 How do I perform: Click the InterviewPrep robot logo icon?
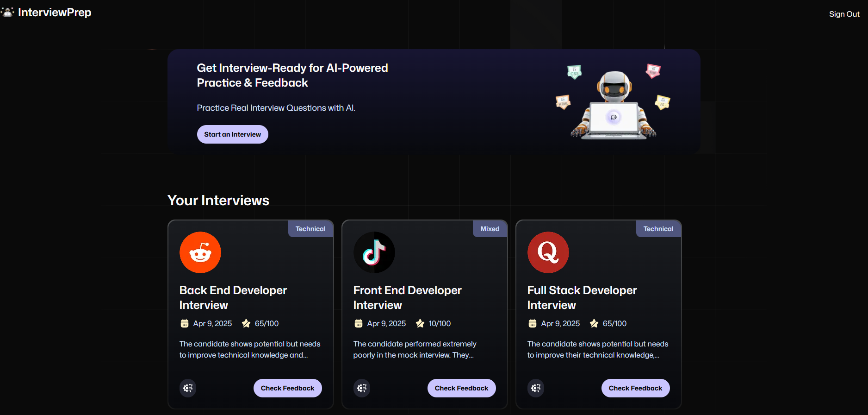coord(7,12)
